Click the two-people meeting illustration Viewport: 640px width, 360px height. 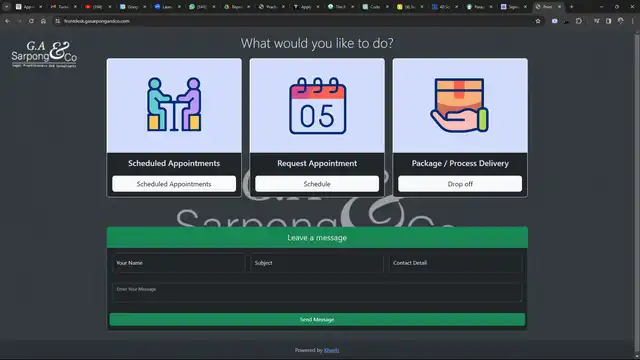click(174, 104)
